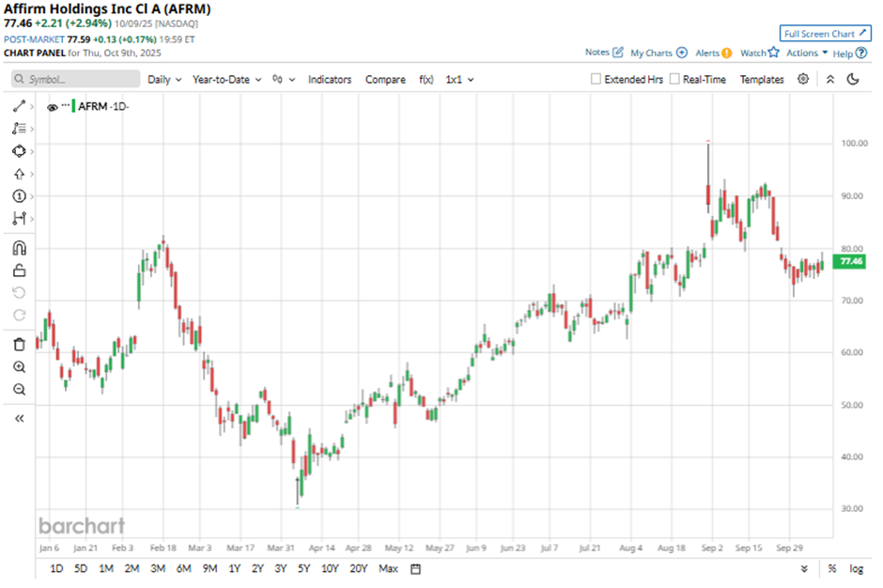
Task: Select the line drawing tool
Action: 19,106
